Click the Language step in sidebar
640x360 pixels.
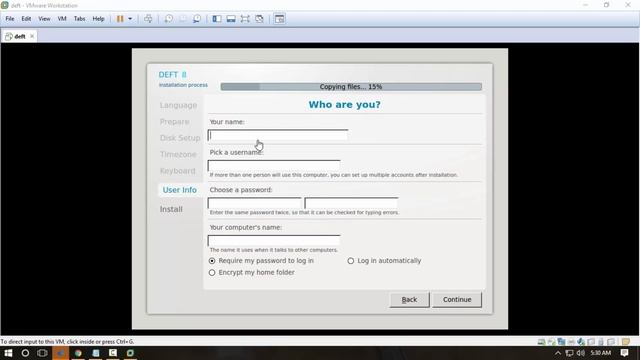click(178, 105)
